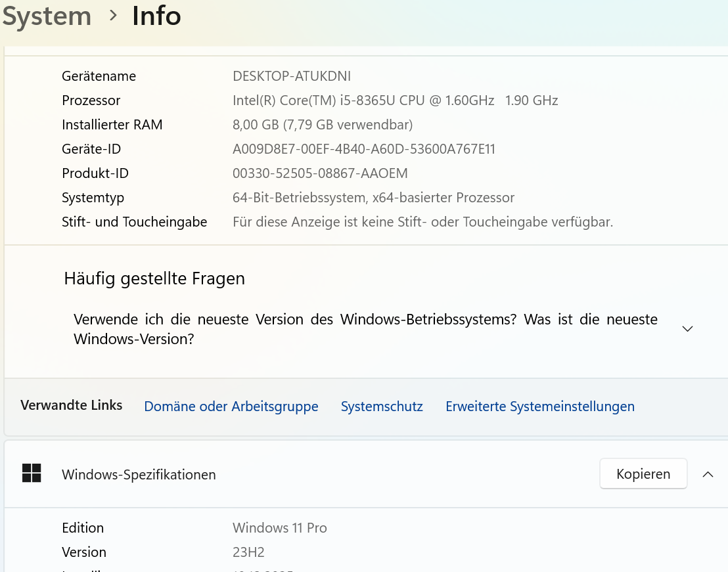Image resolution: width=728 pixels, height=572 pixels.
Task: Open the question Verwende ich die neueste Version
Action: click(365, 329)
